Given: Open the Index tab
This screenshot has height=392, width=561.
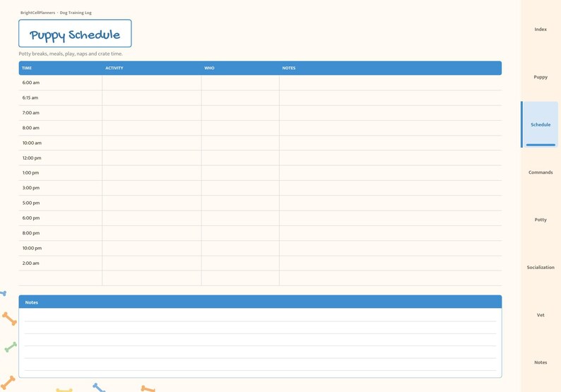Looking at the screenshot, I should (x=541, y=30).
